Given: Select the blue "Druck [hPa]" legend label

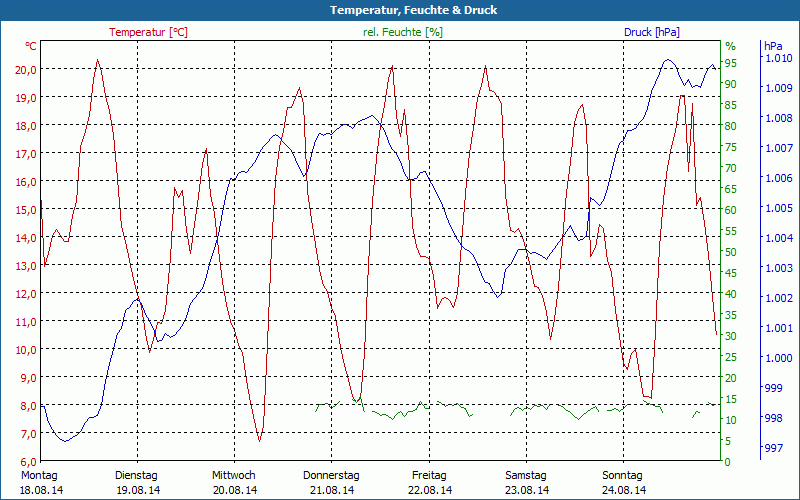Looking at the screenshot, I should pyautogui.click(x=651, y=32).
